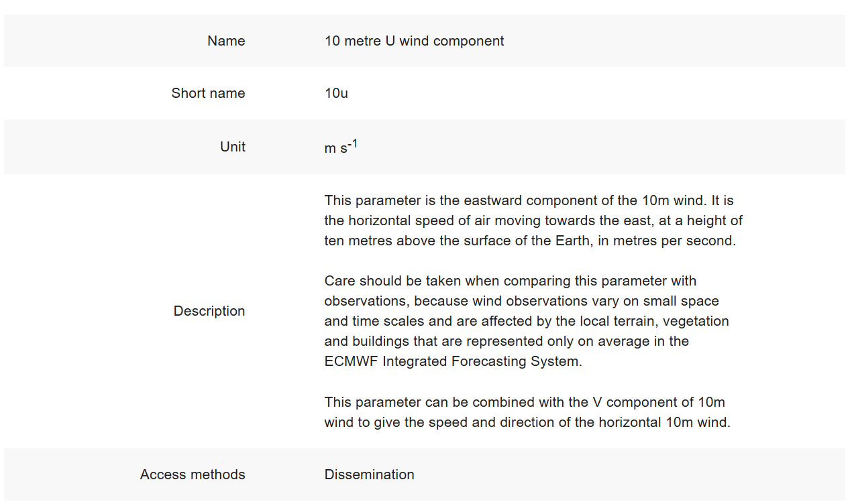Image resolution: width=852 pixels, height=504 pixels.
Task: Click the "Description" row label
Action: pos(209,311)
